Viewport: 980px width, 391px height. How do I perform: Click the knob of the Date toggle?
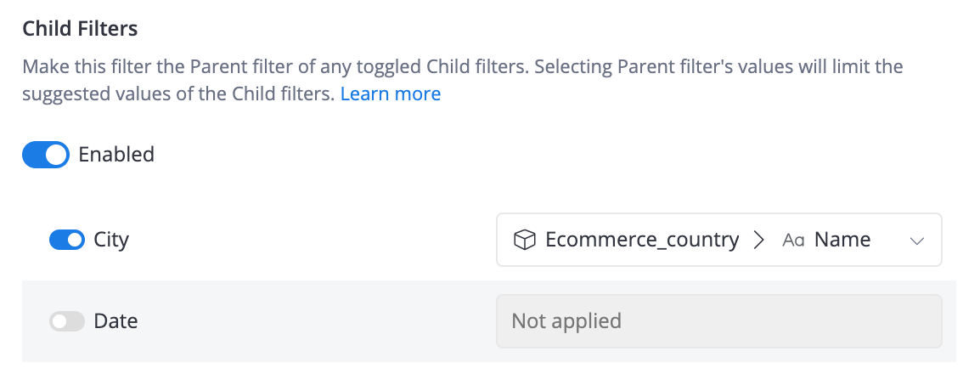point(60,321)
